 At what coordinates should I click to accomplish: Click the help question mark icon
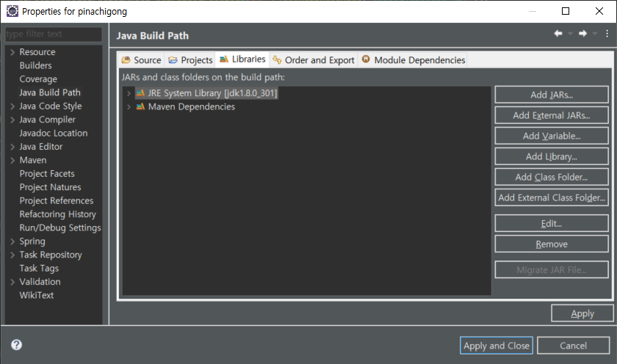pyautogui.click(x=16, y=345)
